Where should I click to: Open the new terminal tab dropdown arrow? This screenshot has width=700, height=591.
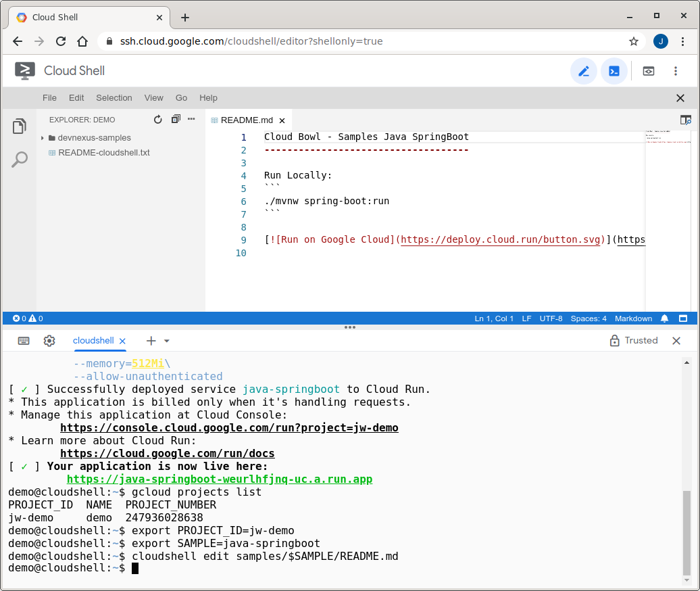point(167,341)
